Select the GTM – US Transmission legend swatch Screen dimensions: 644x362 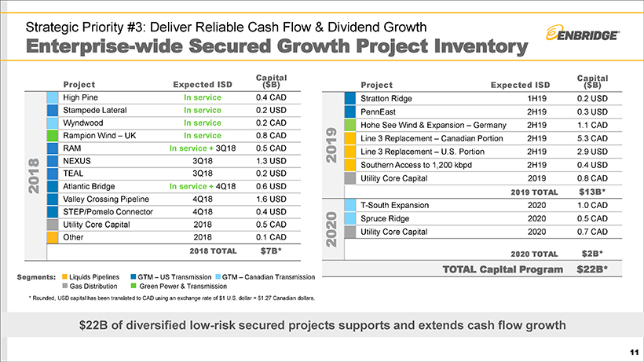coord(131,277)
